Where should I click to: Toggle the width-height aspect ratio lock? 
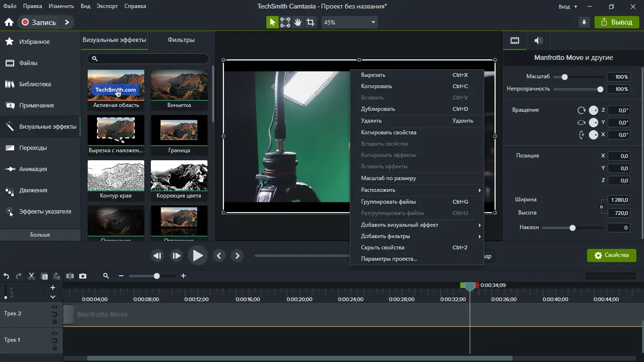[602, 206]
